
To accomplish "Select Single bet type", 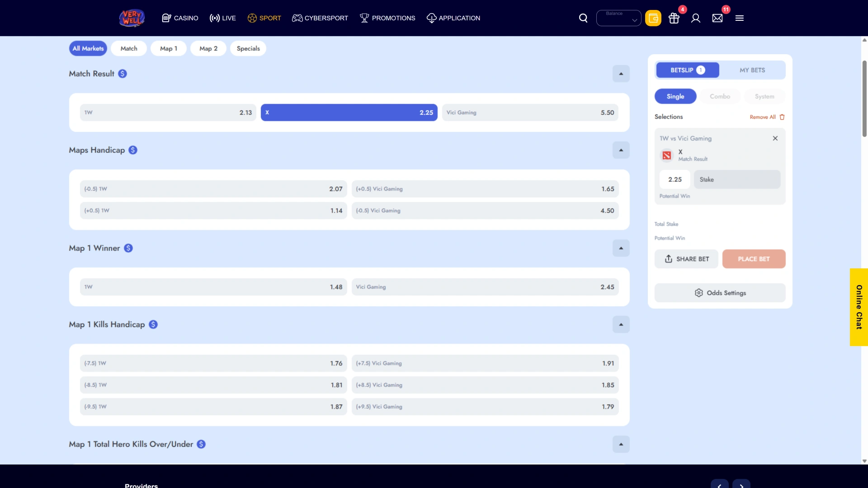I will [675, 96].
